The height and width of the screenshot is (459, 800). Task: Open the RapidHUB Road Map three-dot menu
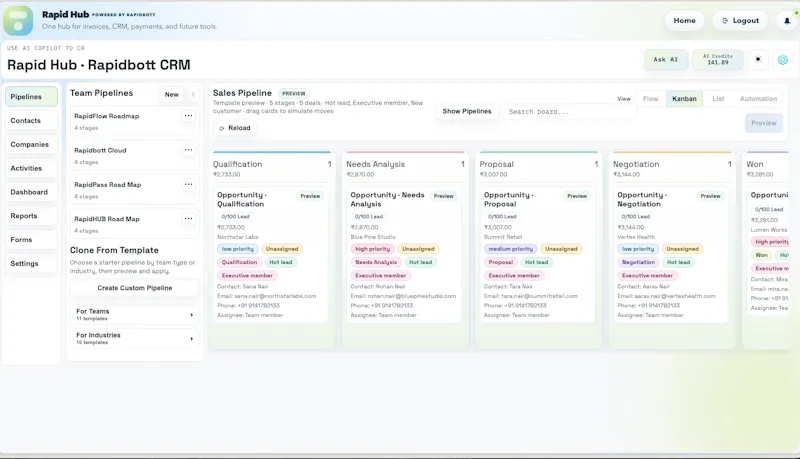(x=188, y=218)
